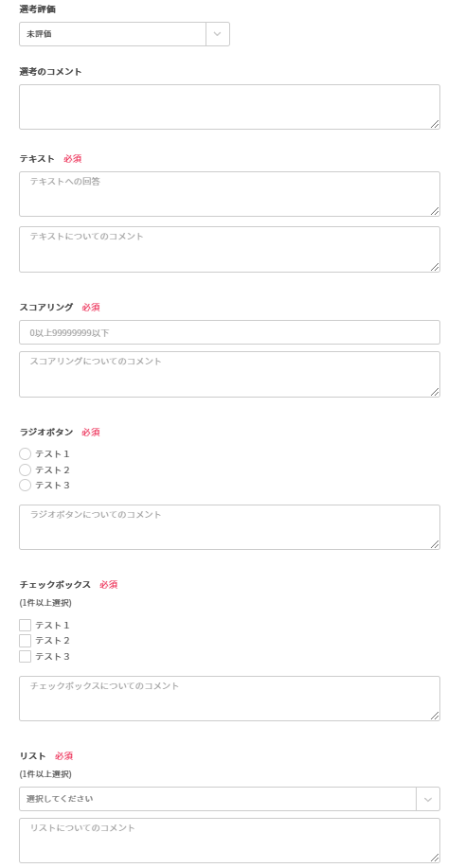The height and width of the screenshot is (868, 465).
Task: Select radio button テスト１
Action: tap(25, 454)
